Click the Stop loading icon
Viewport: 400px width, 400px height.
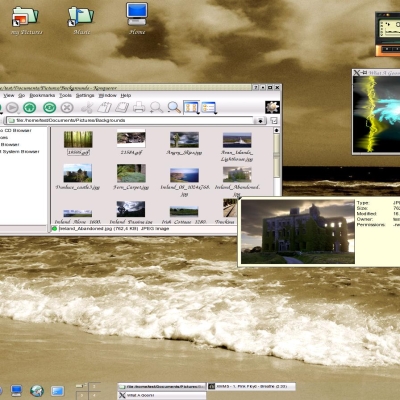tap(67, 108)
